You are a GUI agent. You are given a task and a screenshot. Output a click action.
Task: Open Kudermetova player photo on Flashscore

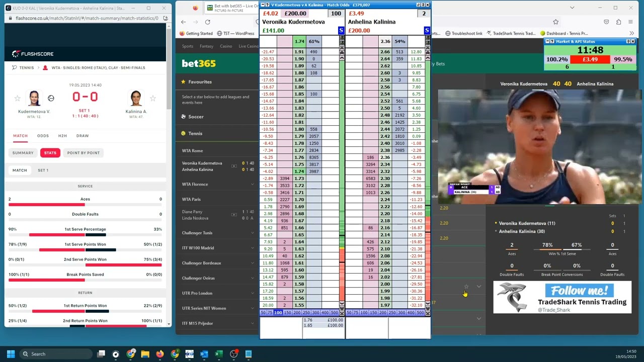pos(34,98)
